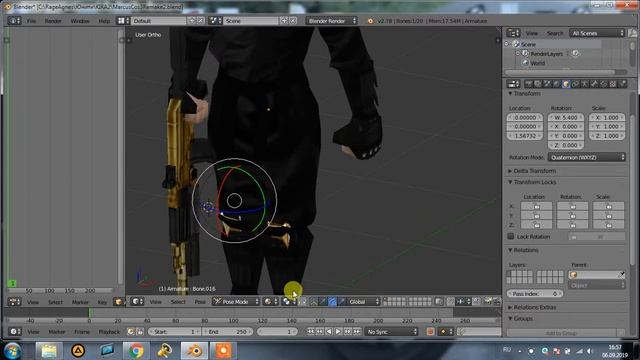
Task: Click the outliner horizontal scrollbar
Action: [x=560, y=72]
